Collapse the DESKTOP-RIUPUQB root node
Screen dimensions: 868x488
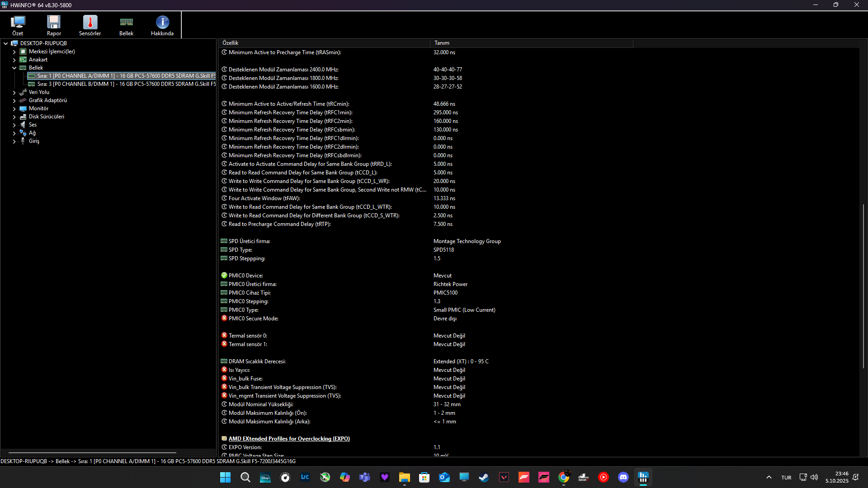pyautogui.click(x=6, y=43)
